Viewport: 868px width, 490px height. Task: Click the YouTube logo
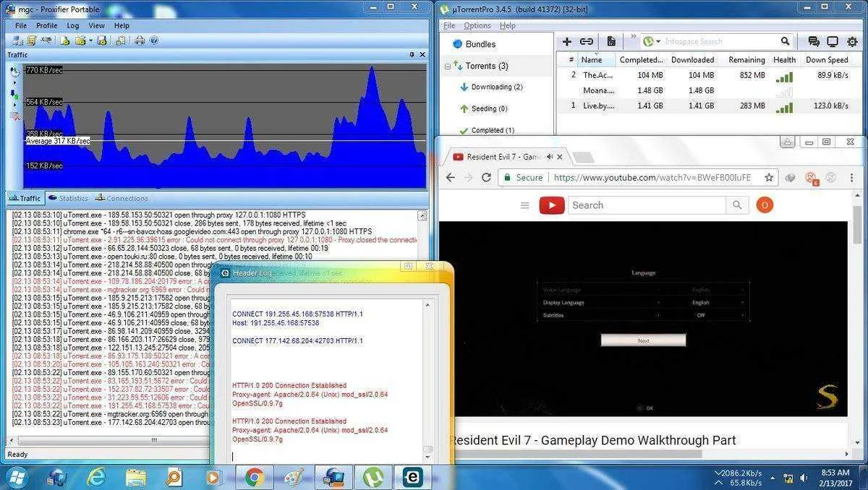click(552, 205)
